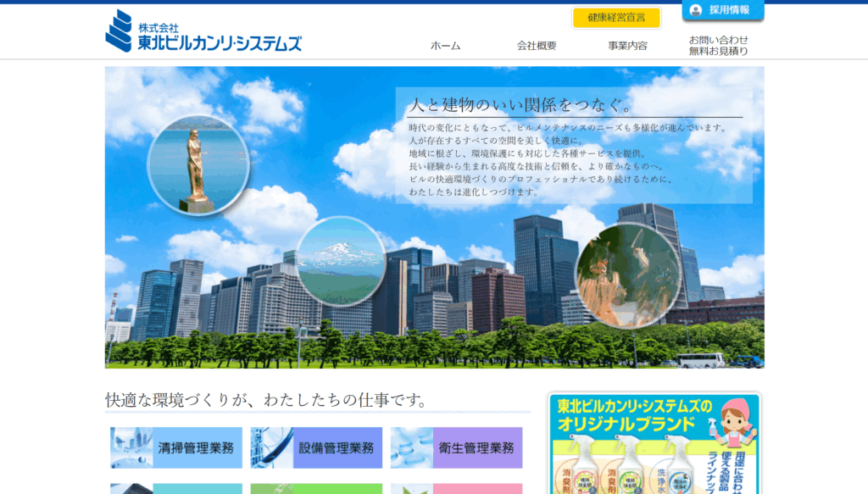The width and height of the screenshot is (868, 494).
Task: Click the 東北ビルカンリ・システムズ company logo
Action: tap(203, 32)
